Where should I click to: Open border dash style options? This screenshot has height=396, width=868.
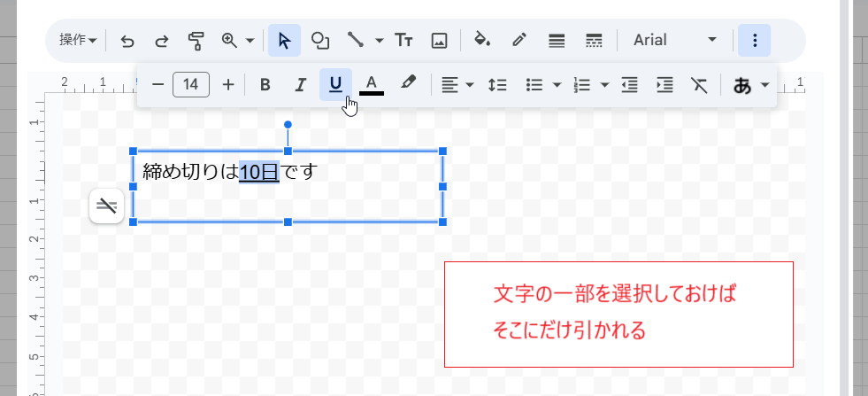click(x=594, y=40)
